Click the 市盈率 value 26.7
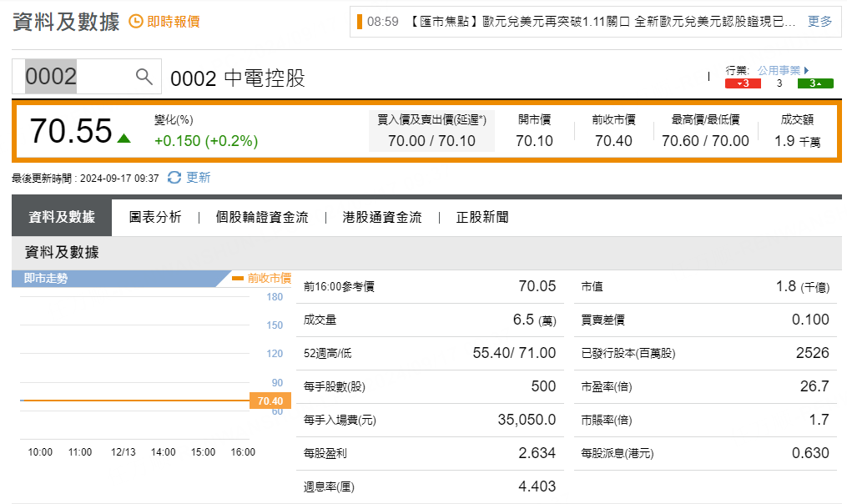The width and height of the screenshot is (847, 504). 814,386
